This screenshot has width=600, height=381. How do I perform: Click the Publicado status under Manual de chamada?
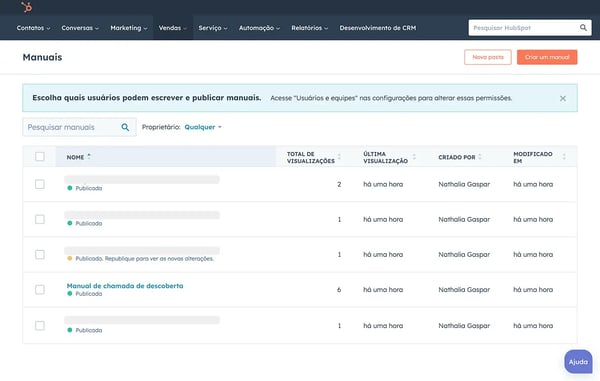tap(89, 294)
